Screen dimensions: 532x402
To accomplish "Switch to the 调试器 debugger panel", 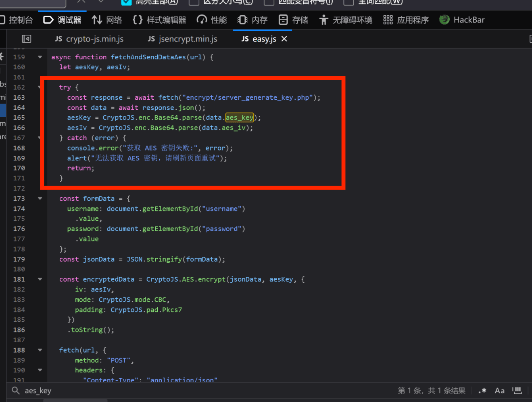I will point(62,20).
